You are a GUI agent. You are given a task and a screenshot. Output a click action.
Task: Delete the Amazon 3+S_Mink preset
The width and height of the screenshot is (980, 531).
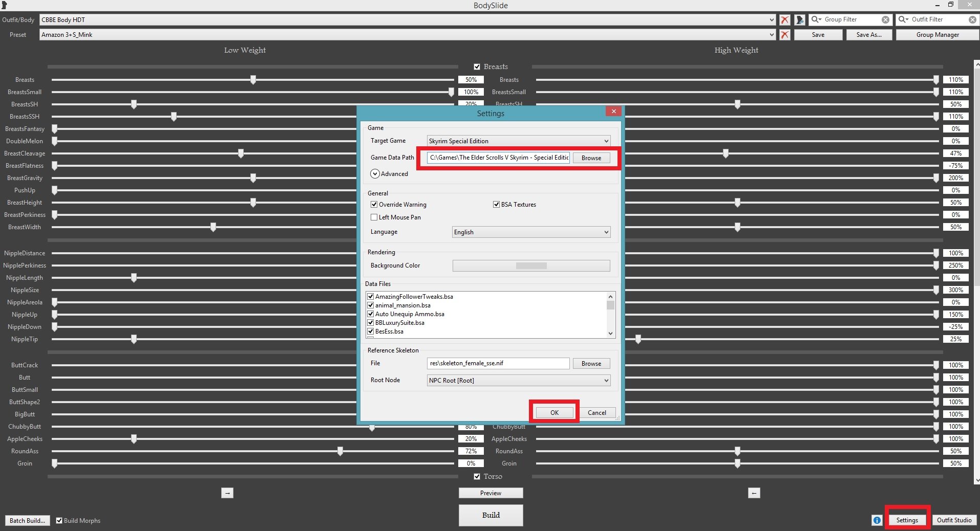(x=784, y=35)
